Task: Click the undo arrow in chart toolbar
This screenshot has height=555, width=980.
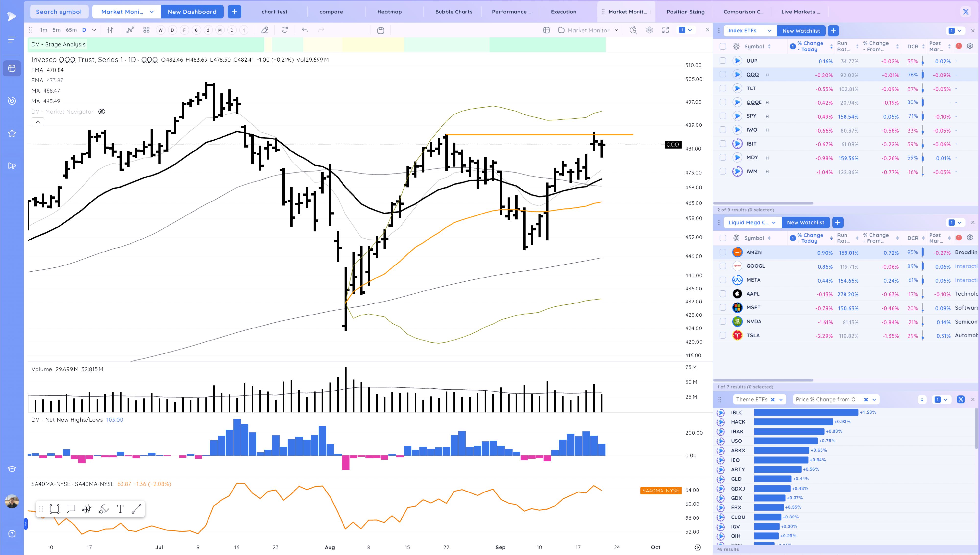Action: 305,30
